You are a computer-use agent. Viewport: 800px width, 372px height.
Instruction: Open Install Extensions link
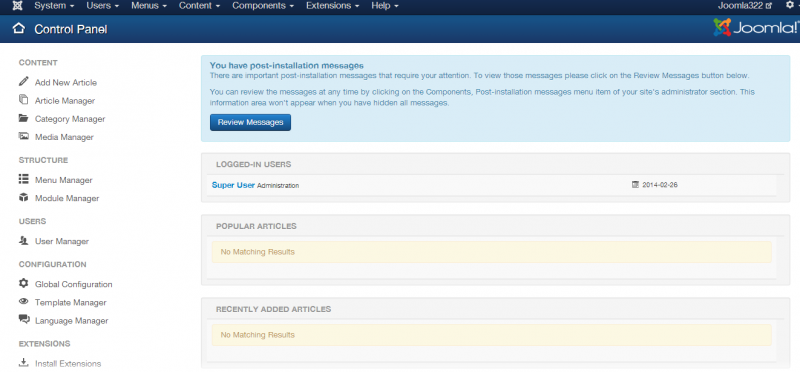click(x=68, y=364)
